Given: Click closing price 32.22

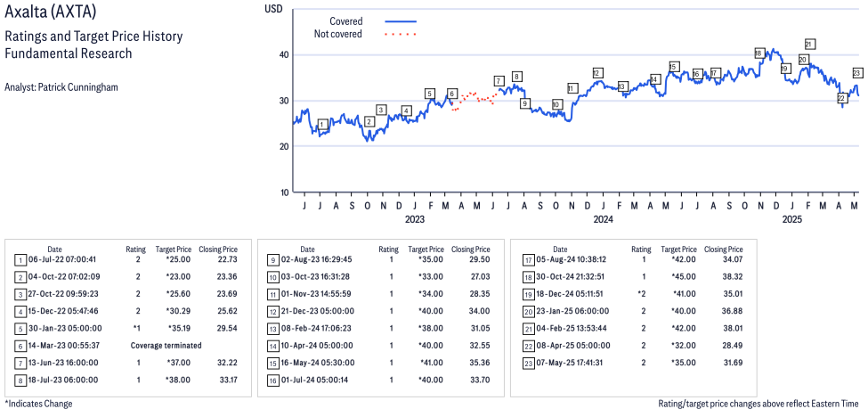Looking at the screenshot, I should (227, 363).
